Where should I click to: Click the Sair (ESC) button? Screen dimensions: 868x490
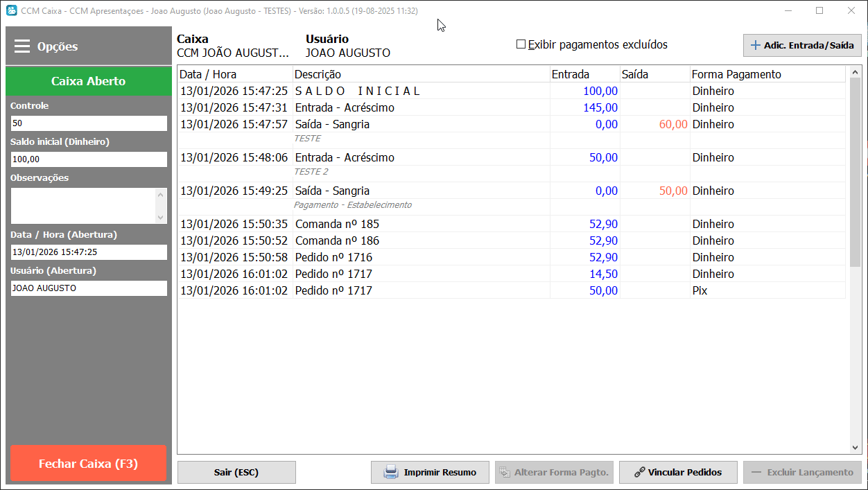pos(236,473)
